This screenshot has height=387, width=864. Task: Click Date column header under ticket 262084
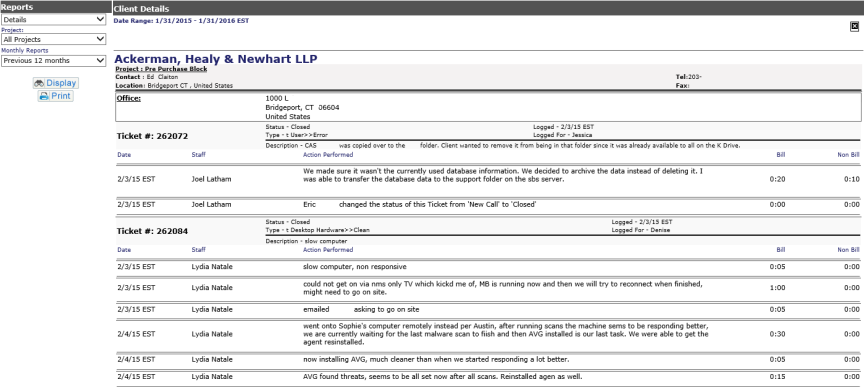(124, 250)
